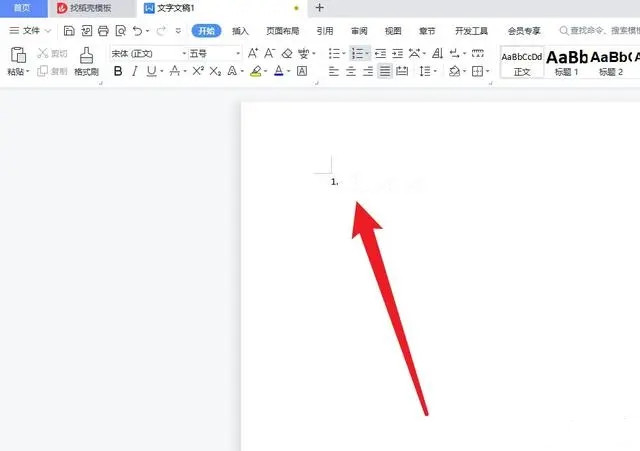
Task: Switch to the 审阅 tab
Action: click(359, 31)
